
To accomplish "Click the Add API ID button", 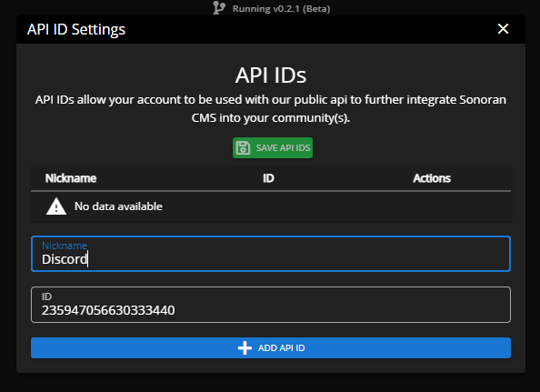I will point(271,348).
